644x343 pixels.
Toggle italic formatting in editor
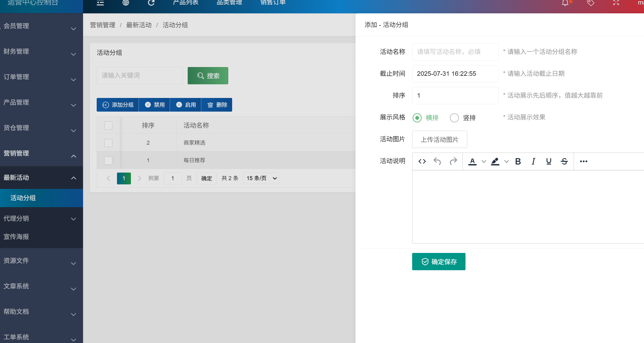tap(533, 161)
